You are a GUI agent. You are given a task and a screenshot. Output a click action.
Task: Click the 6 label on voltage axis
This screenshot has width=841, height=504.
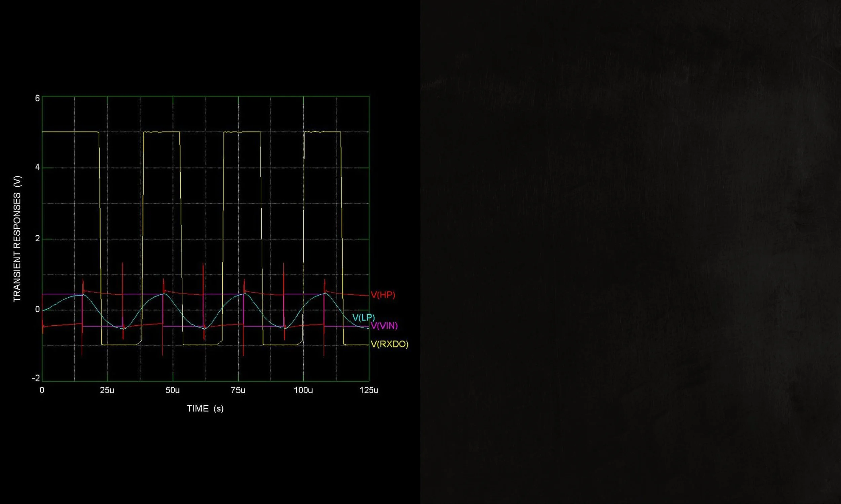37,98
